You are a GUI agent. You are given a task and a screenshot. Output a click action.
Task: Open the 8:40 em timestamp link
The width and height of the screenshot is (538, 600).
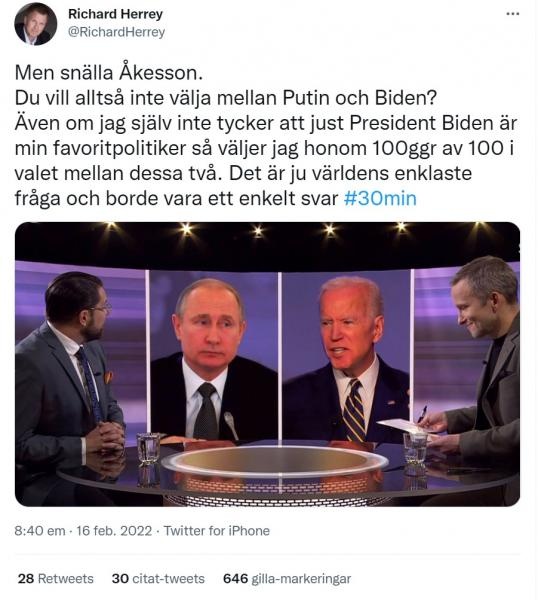(x=40, y=531)
